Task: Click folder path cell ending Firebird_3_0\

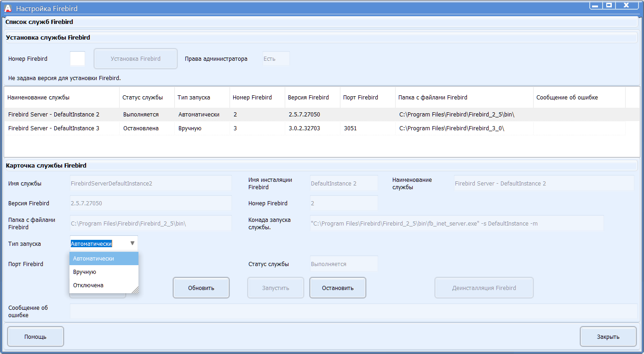Action: tap(464, 128)
